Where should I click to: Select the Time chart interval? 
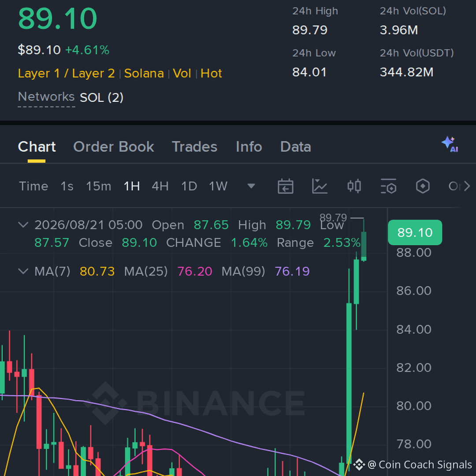(x=33, y=186)
